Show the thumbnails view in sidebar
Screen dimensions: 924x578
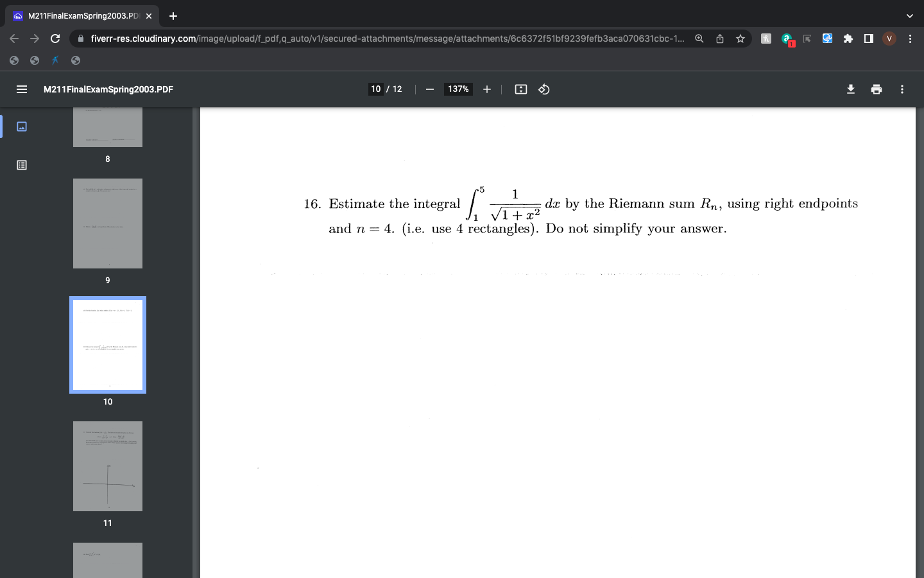[x=21, y=127]
